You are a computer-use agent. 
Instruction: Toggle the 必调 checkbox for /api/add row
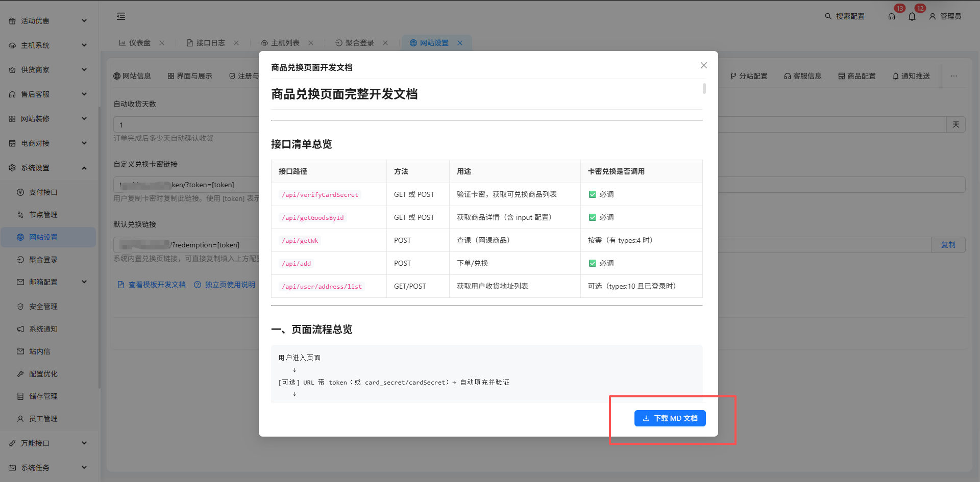pos(593,263)
